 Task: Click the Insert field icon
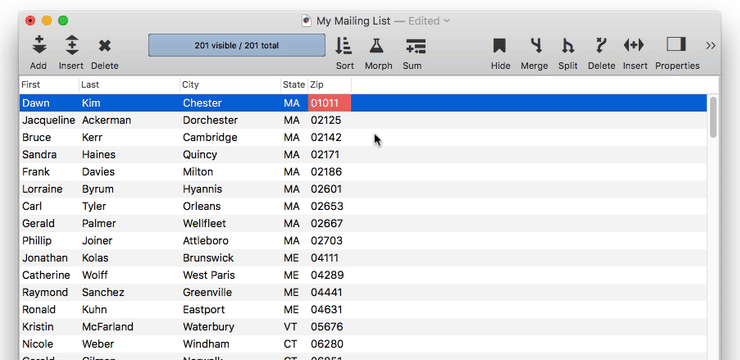point(633,45)
